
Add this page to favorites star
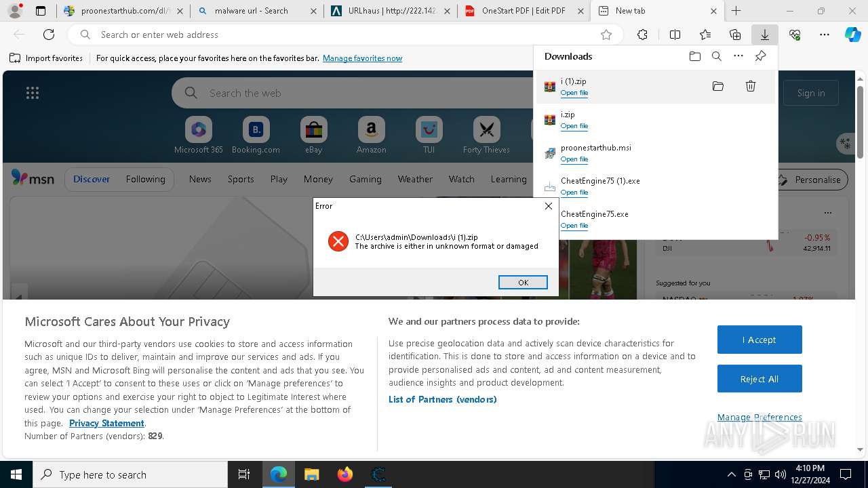606,35
